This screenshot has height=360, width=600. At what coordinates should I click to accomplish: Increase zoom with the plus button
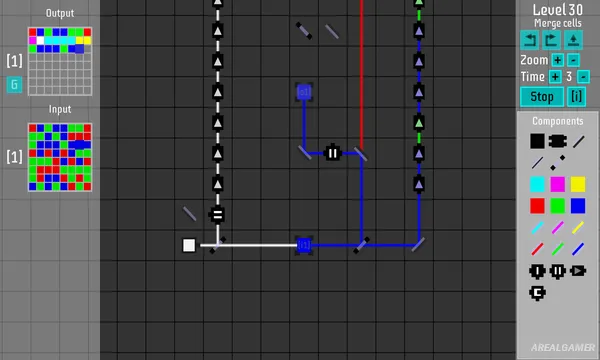click(558, 60)
